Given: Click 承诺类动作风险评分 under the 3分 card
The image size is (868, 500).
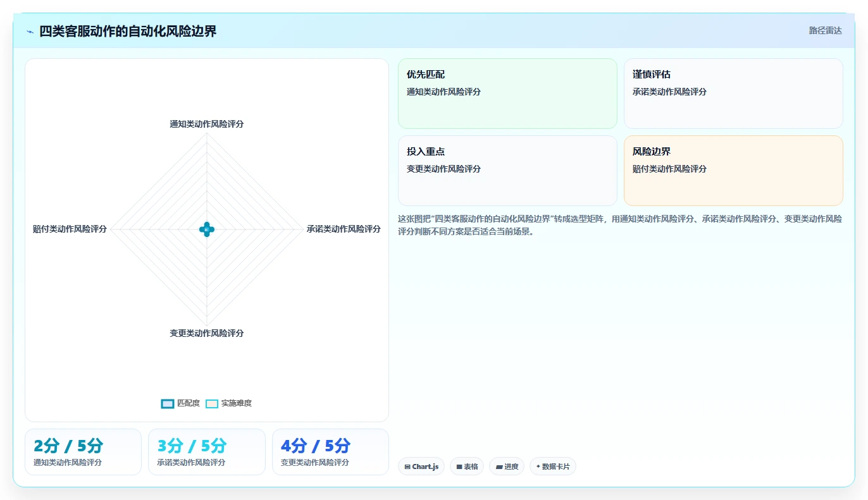Looking at the screenshot, I should [191, 463].
